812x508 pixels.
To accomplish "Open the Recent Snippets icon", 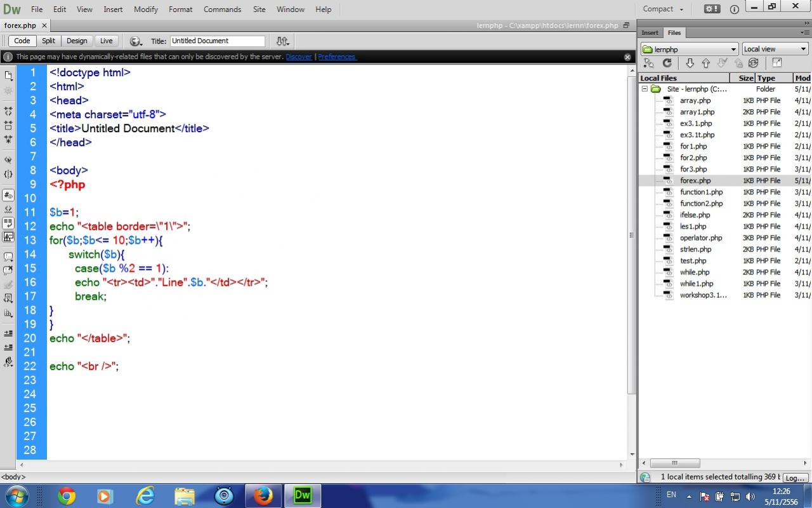I will [x=8, y=298].
